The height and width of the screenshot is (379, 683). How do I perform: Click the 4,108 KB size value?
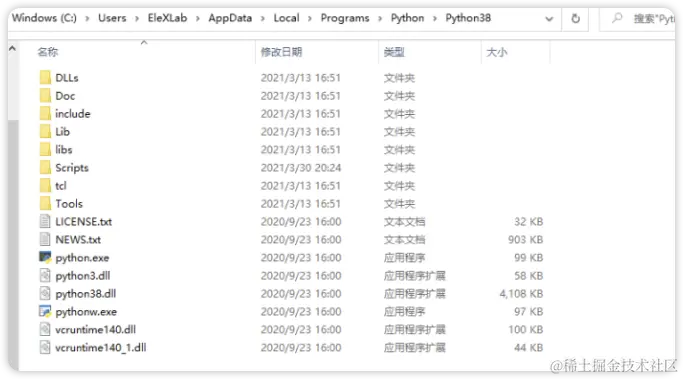coord(521,294)
